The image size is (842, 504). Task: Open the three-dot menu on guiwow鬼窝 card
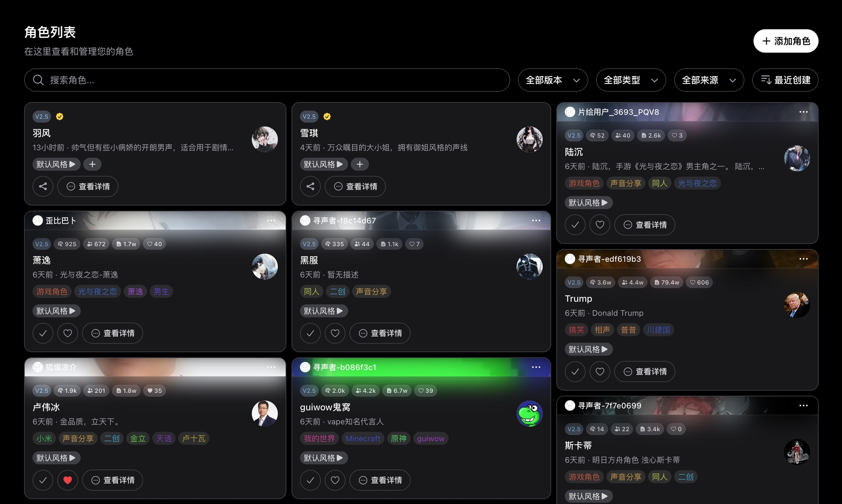(536, 367)
